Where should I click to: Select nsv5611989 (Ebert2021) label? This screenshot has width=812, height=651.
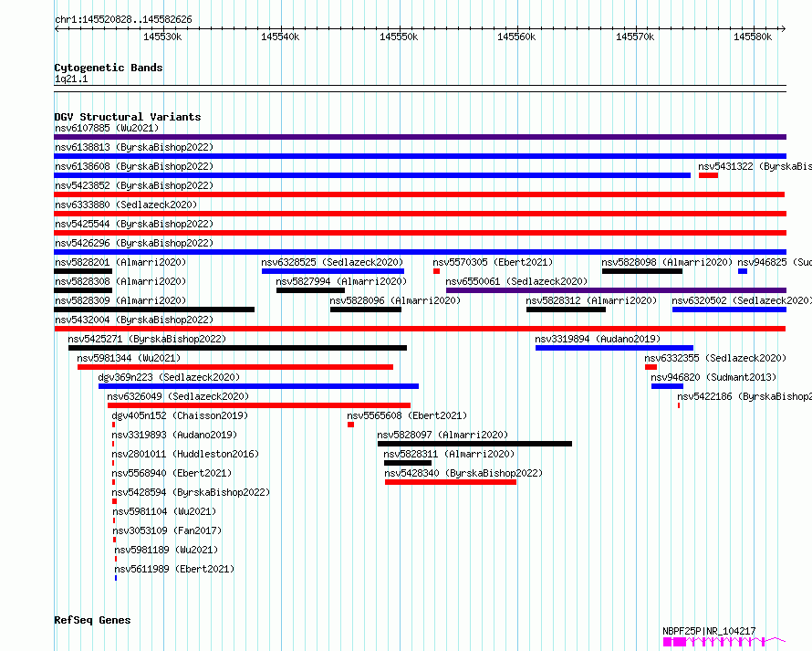point(174,569)
